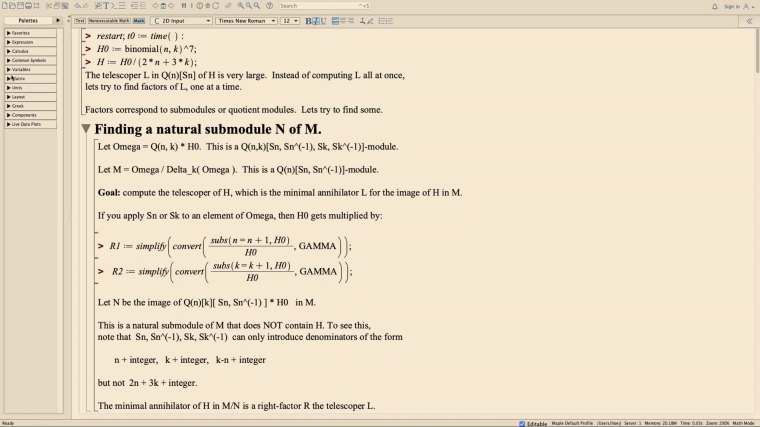Toggle the bulleted list format icon
This screenshot has width=760, height=427.
pos(382,21)
